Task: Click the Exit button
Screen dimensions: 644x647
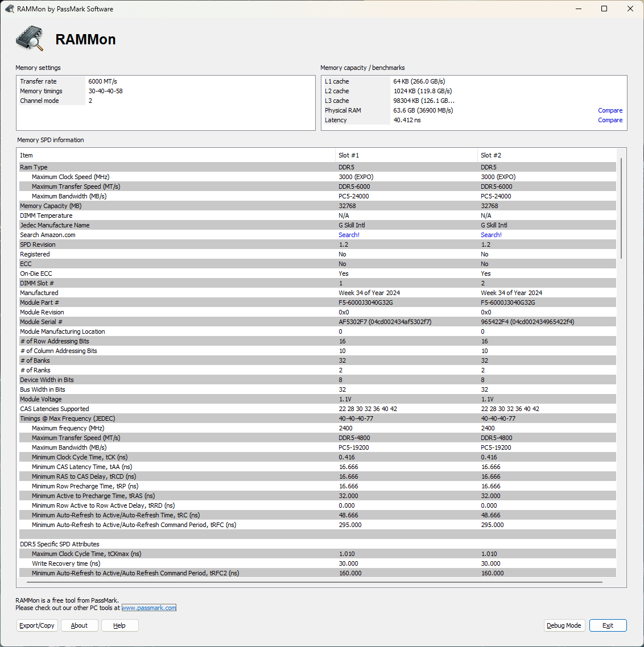Action: click(x=608, y=625)
